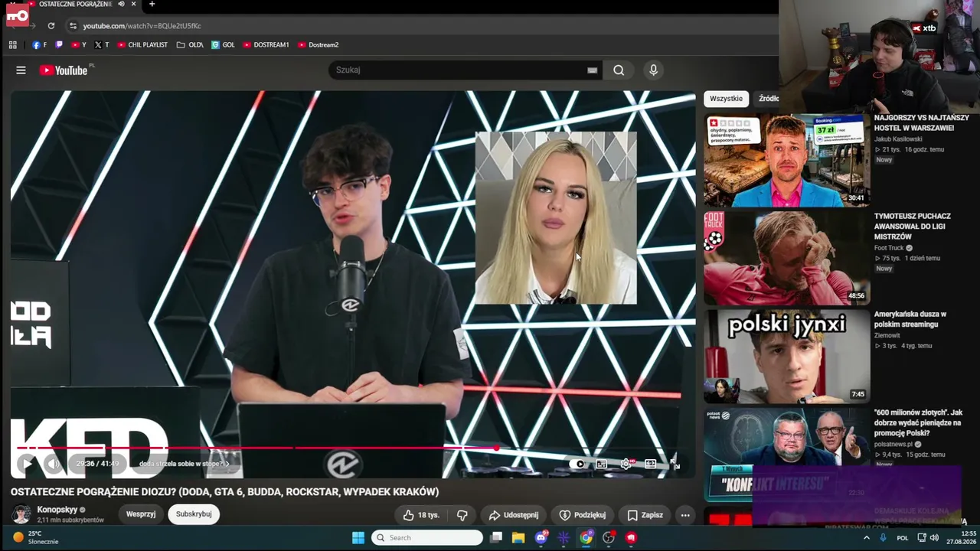This screenshot has height=551, width=980.
Task: Click the Wesprzyj join button
Action: pyautogui.click(x=141, y=514)
